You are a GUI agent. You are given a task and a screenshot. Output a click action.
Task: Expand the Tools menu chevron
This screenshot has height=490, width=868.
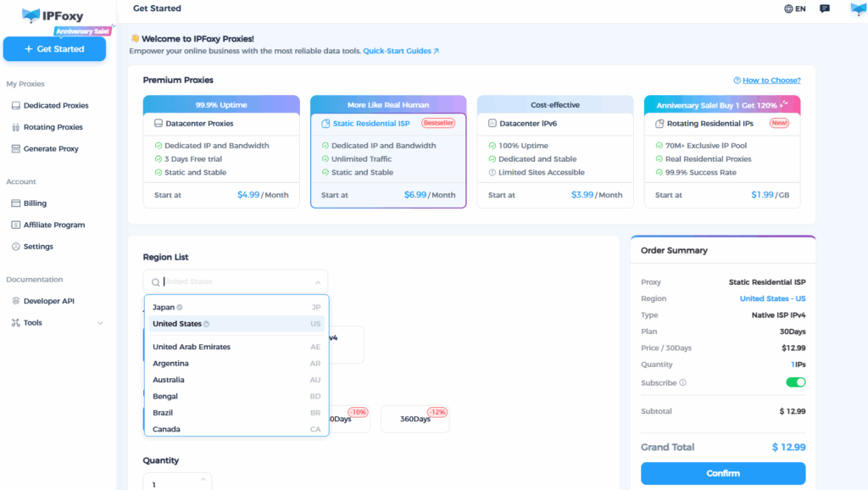coord(100,323)
